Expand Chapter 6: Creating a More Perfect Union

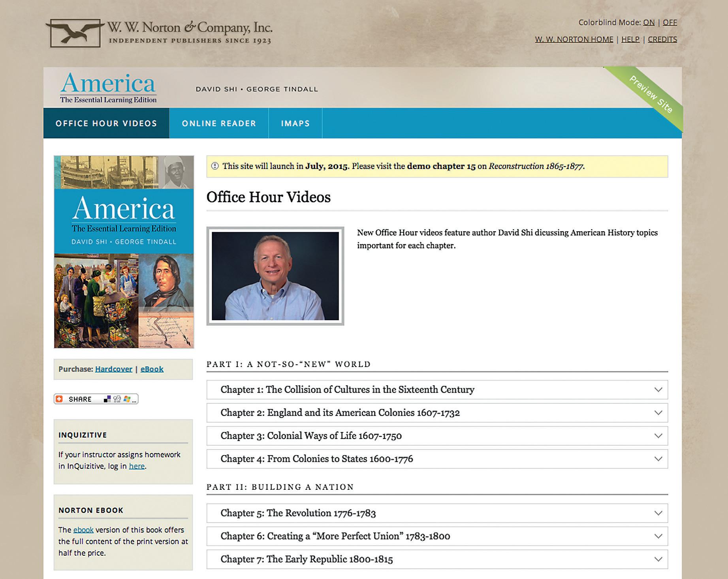(x=437, y=536)
